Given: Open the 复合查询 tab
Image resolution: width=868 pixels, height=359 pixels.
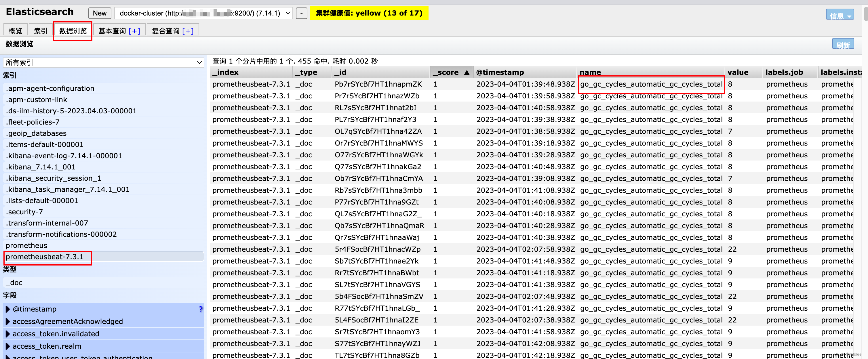Looking at the screenshot, I should [x=165, y=31].
